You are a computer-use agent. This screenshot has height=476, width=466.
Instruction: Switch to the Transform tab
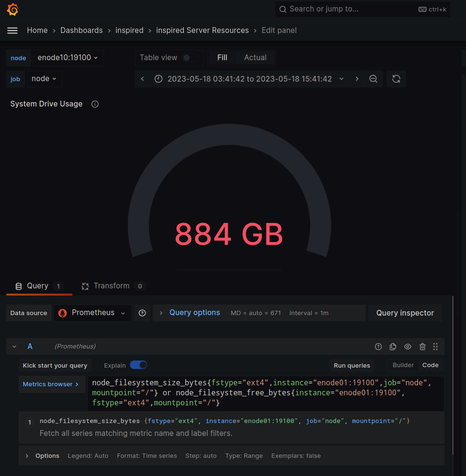(x=114, y=286)
